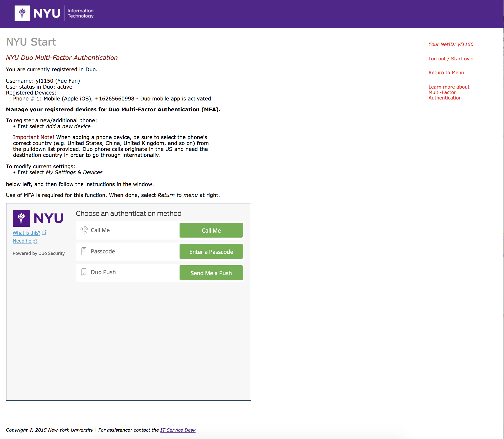The width and height of the screenshot is (504, 439).
Task: Select Log out / Start over
Action: point(451,59)
